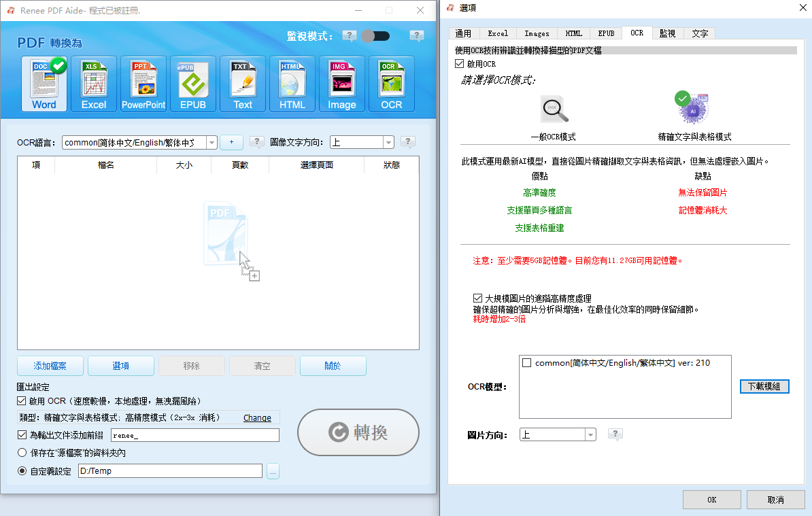Start conversion with the 轉換 button
Viewport: 812px width, 516px height.
click(358, 432)
